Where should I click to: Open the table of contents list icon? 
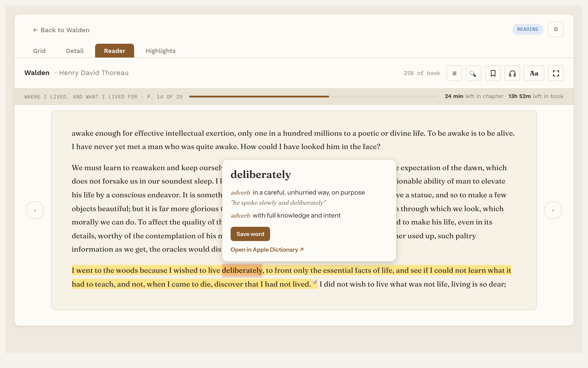click(x=454, y=73)
